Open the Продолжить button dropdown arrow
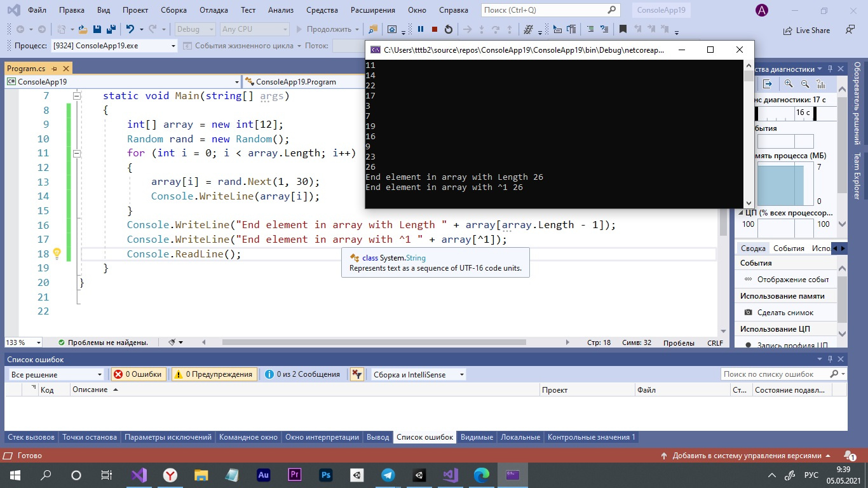Image resolution: width=868 pixels, height=488 pixels. (x=358, y=29)
